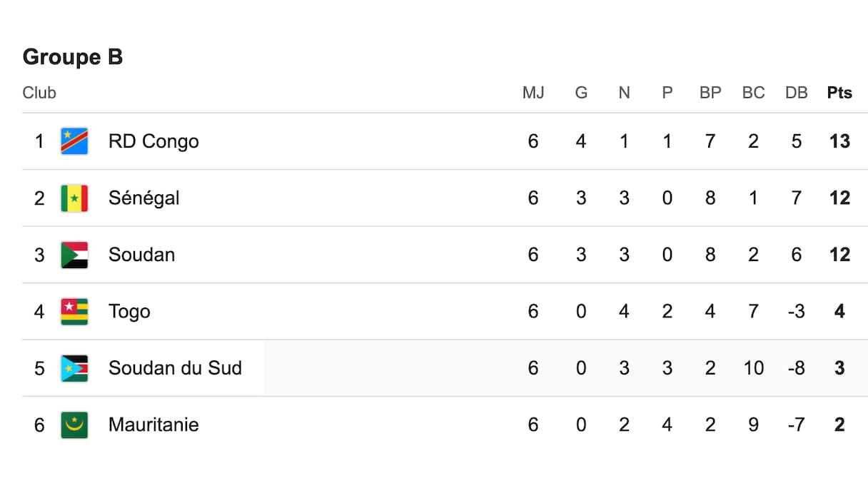This screenshot has width=868, height=488.
Task: Select the Togo team name
Action: pos(129,312)
